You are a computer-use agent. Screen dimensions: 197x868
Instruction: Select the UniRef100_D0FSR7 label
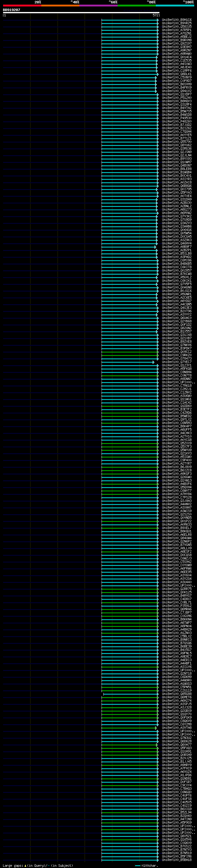176,782
